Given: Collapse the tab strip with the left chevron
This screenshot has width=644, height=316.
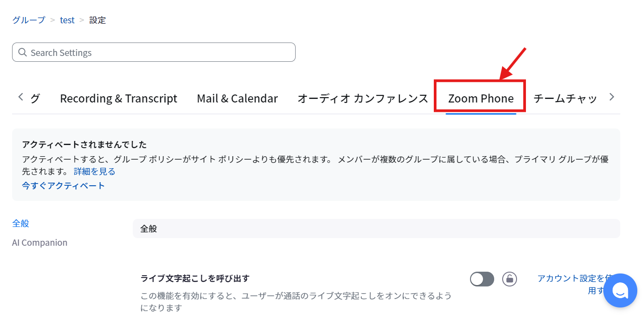Looking at the screenshot, I should 20,97.
